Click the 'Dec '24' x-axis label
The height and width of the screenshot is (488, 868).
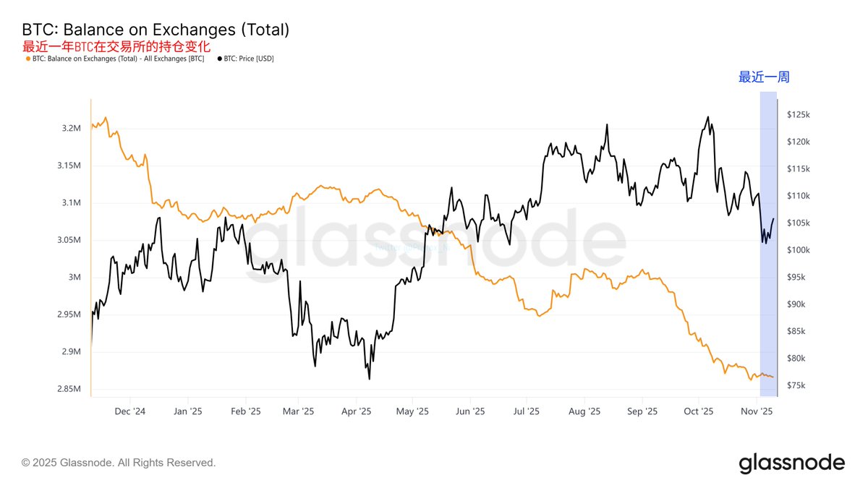(x=130, y=411)
